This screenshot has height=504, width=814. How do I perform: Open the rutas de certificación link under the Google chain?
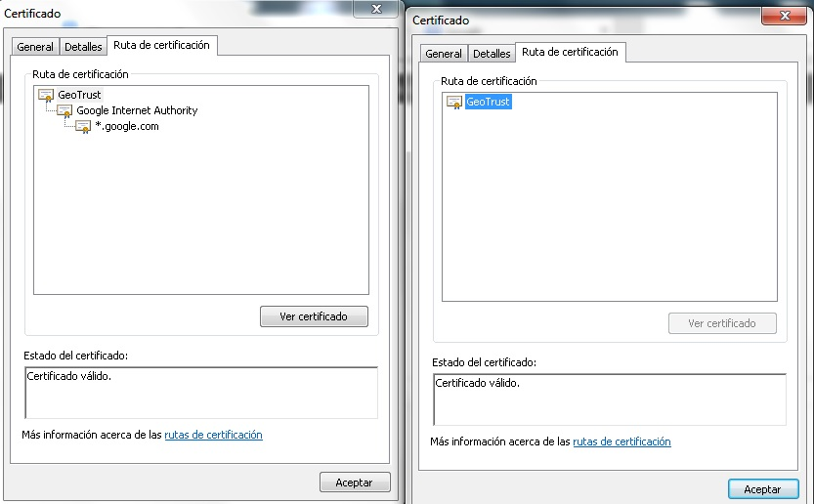pos(213,435)
